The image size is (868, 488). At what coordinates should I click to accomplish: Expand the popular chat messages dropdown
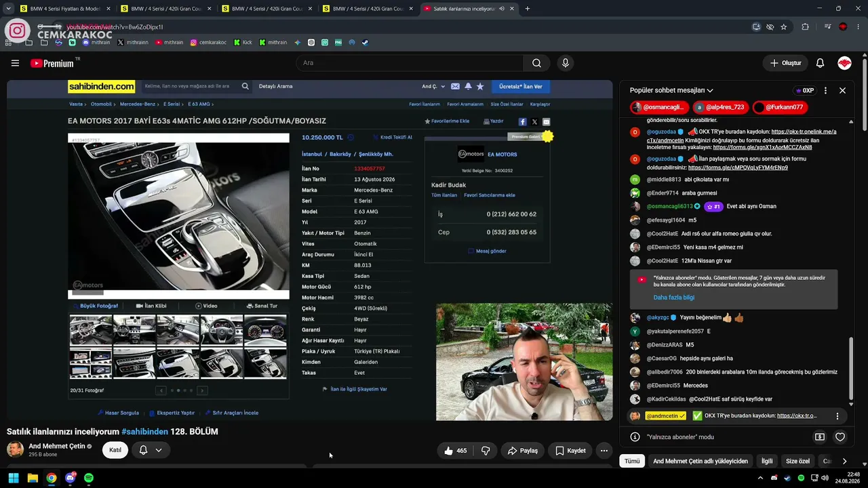pyautogui.click(x=671, y=90)
